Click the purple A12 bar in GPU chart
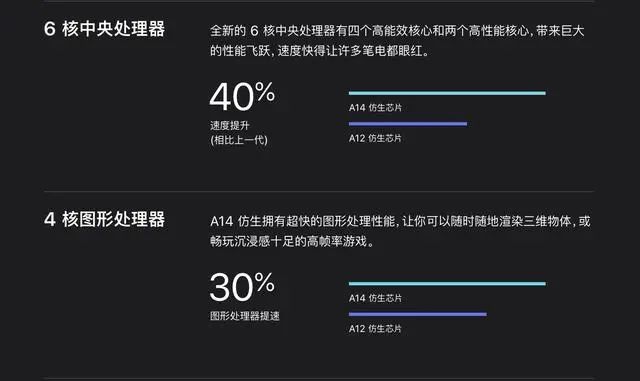Screen dimensions: 640x381 click(418, 314)
